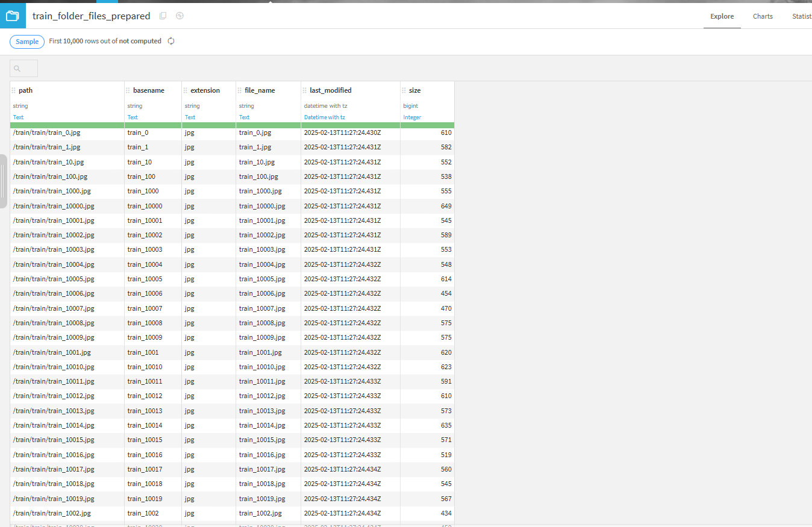The height and width of the screenshot is (527, 812).
Task: Select last_modified cell in train_10012 row
Action: pos(351,396)
